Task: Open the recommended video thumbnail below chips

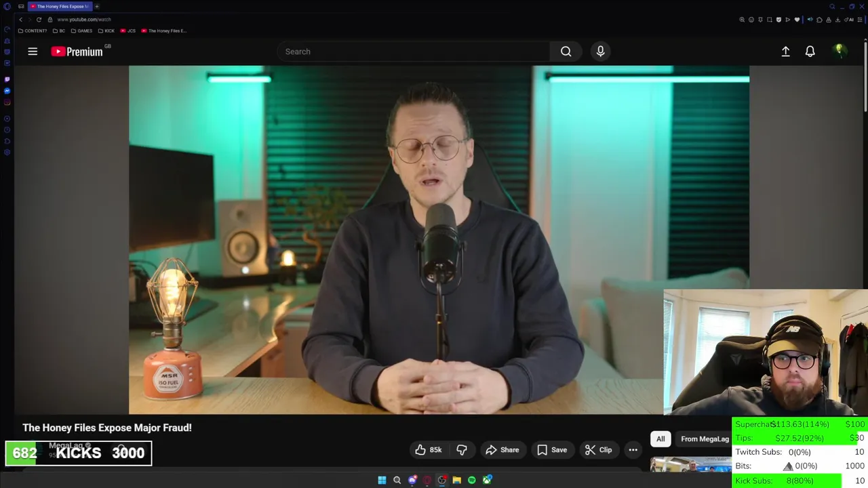Action: tap(690, 464)
